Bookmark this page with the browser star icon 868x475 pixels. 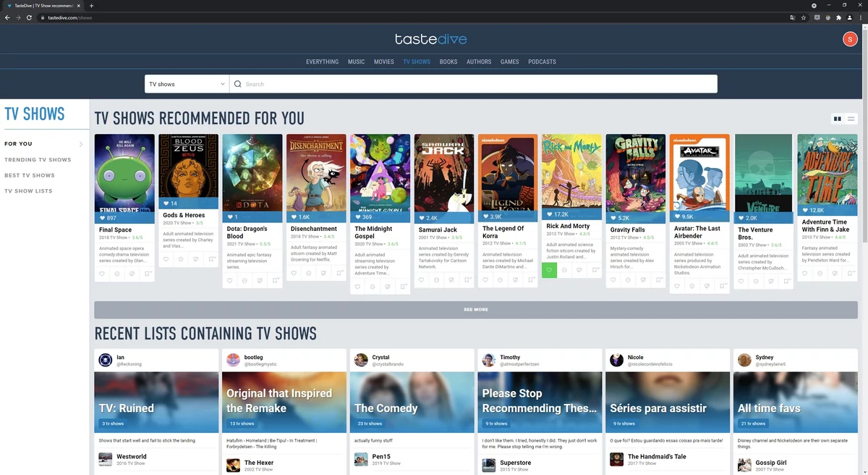[804, 17]
